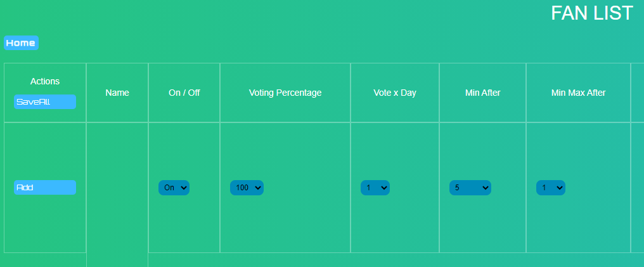The height and width of the screenshot is (267, 644).
Task: Open the Min After dropdown showing 5
Action: [470, 188]
